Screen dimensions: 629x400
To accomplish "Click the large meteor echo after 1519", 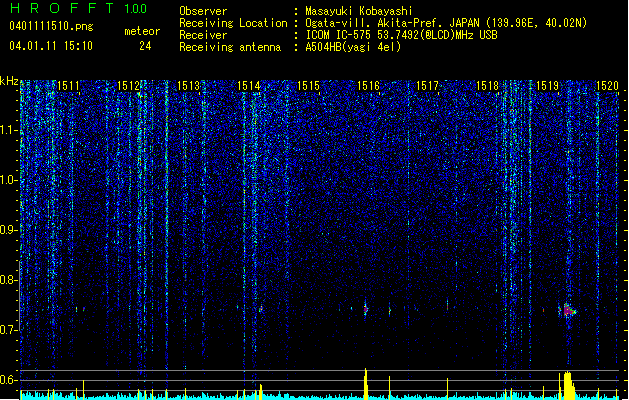I will coord(568,311).
